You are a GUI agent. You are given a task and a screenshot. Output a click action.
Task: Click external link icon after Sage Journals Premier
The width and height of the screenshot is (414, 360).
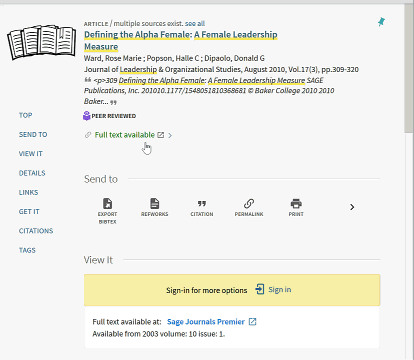[253, 322]
